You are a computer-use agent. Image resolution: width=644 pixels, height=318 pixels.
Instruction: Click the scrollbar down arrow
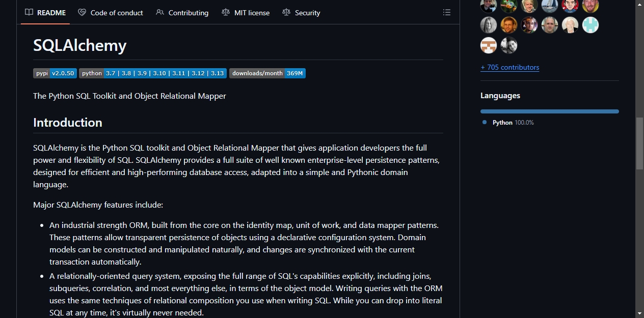640,313
